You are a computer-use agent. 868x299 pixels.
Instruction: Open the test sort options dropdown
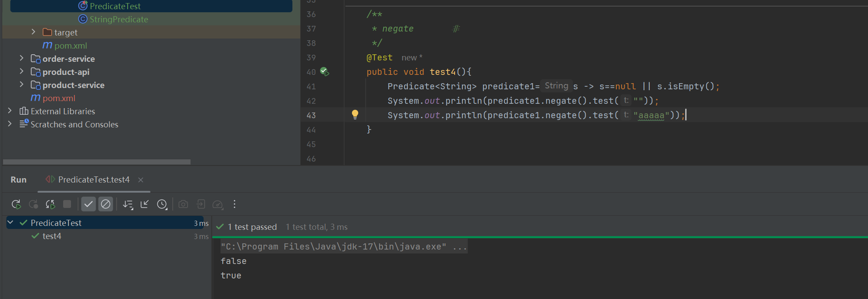[x=128, y=204]
